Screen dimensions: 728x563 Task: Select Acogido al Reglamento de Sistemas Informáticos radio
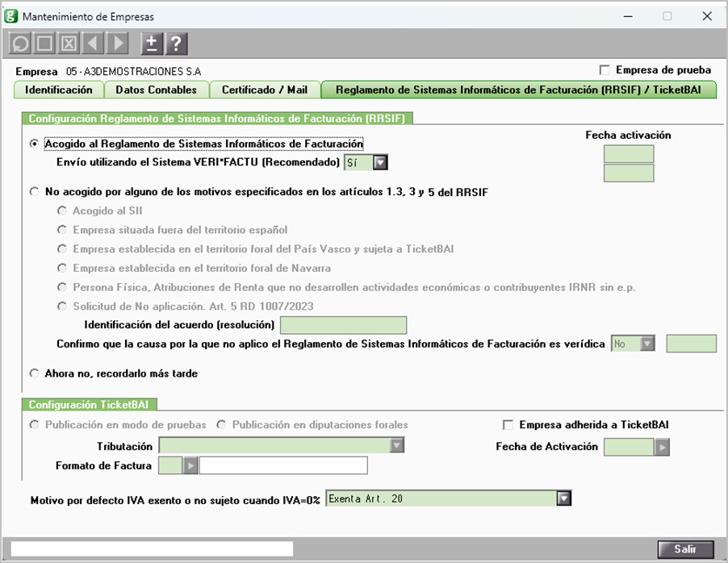pos(34,144)
